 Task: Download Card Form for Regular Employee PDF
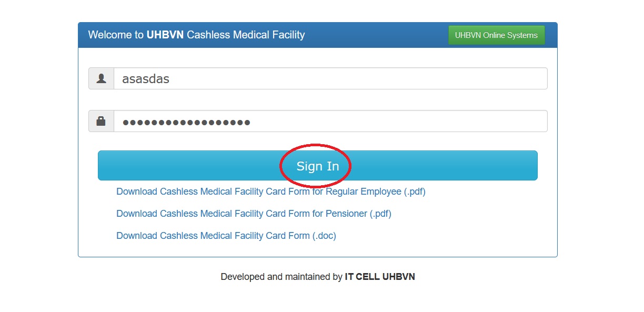pos(270,192)
